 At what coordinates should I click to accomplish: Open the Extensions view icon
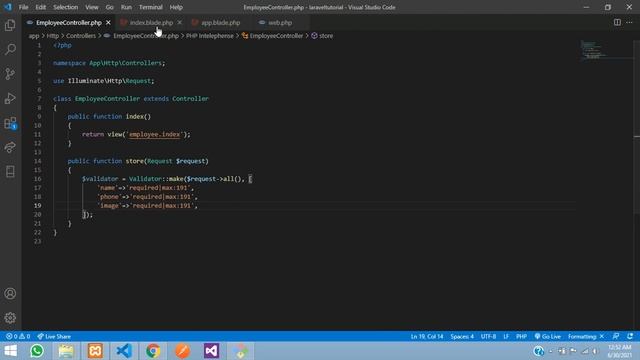[x=10, y=123]
